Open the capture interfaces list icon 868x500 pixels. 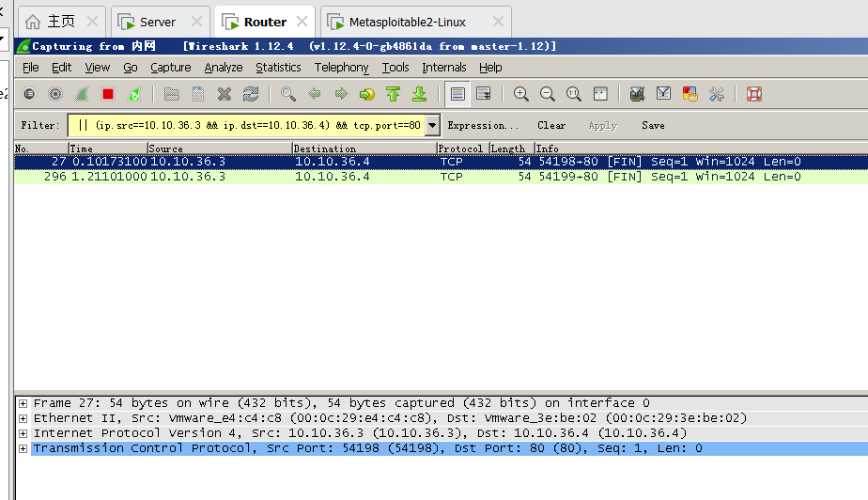pos(29,94)
